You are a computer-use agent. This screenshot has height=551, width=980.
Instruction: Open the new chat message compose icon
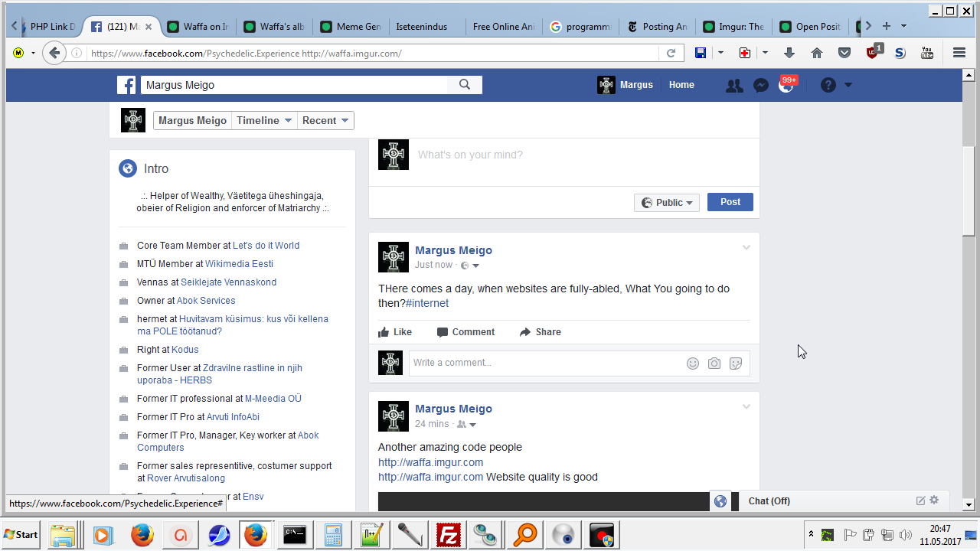(x=920, y=500)
